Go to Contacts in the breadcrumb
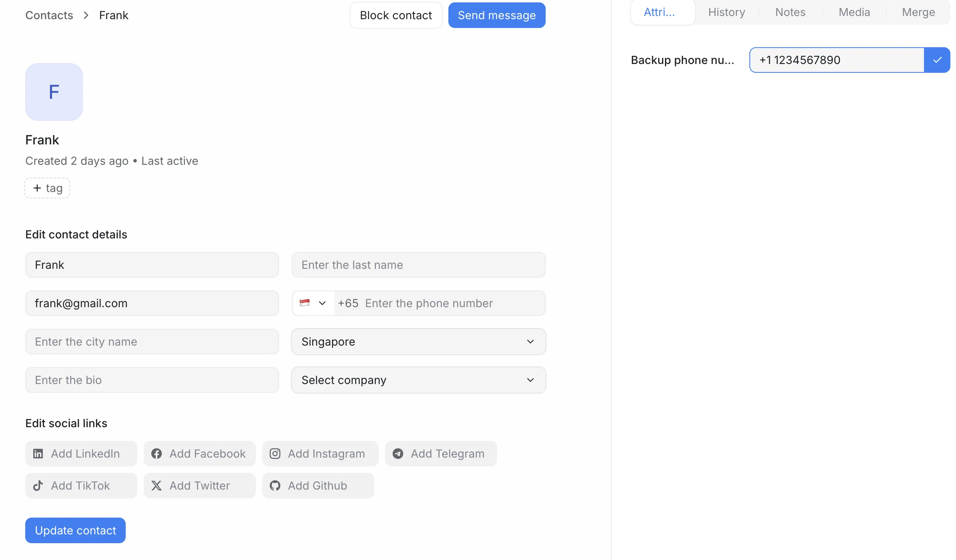Image resolution: width=956 pixels, height=560 pixels. click(x=49, y=15)
